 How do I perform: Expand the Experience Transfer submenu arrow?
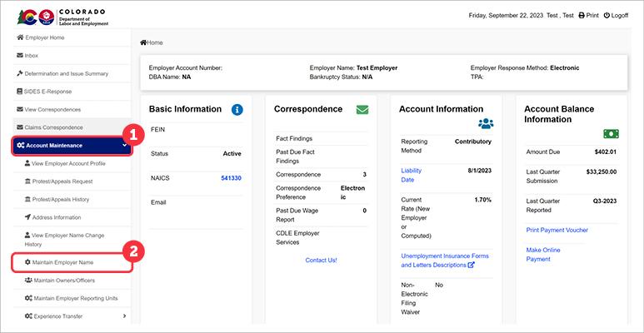[124, 316]
